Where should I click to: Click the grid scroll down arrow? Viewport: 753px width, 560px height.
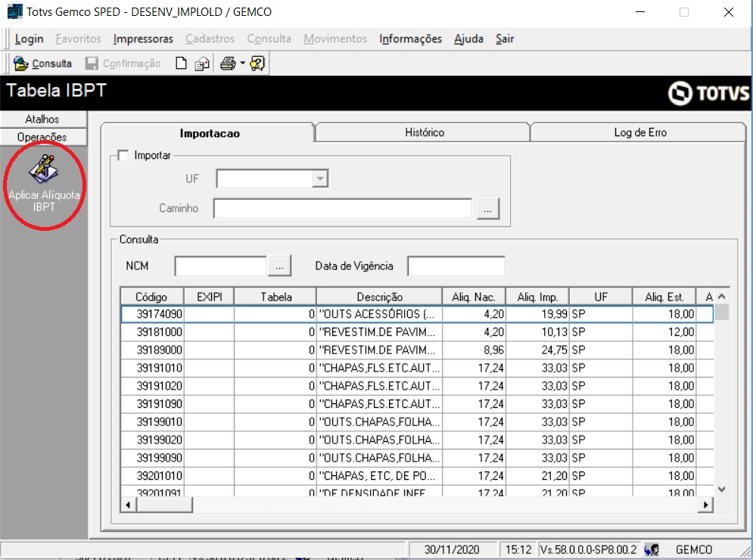tap(721, 489)
